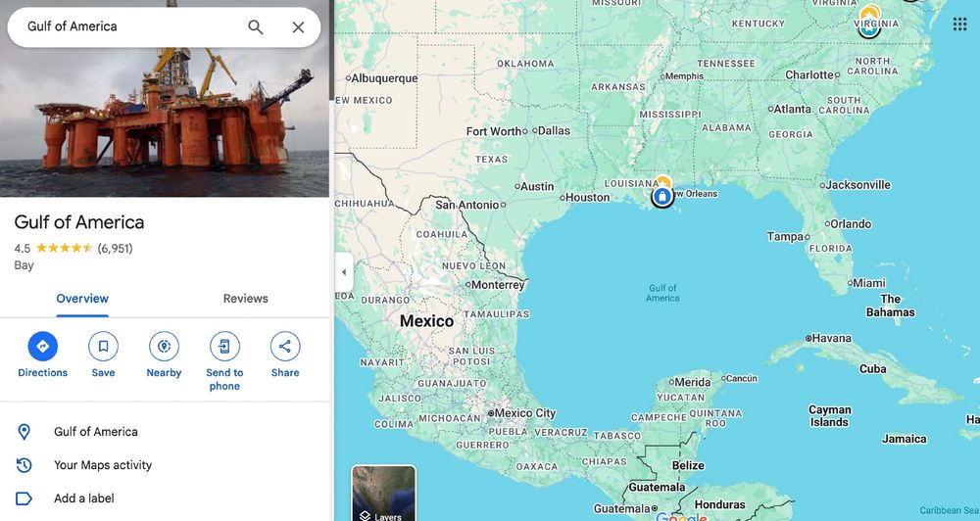Click the Monterrey city label
The height and width of the screenshot is (521, 980).
(498, 285)
